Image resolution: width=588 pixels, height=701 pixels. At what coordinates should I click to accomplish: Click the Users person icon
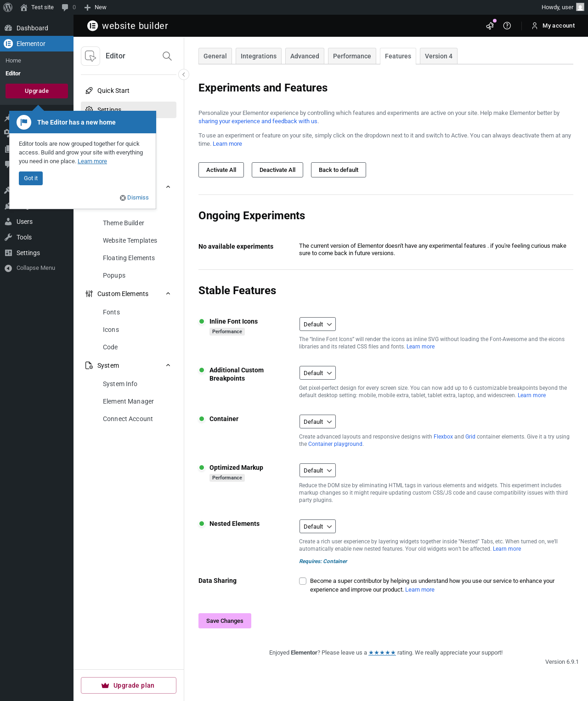[8, 222]
